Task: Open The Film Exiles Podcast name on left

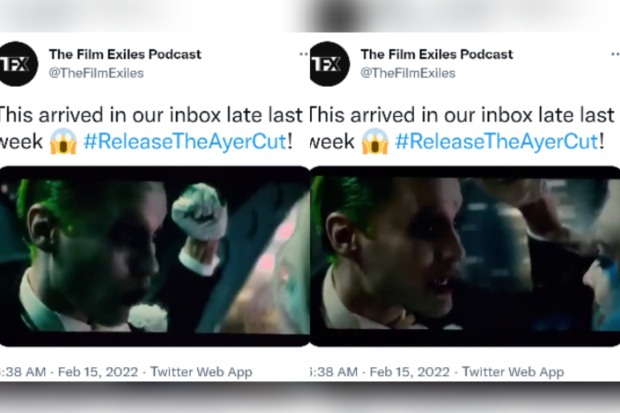Action: point(125,54)
